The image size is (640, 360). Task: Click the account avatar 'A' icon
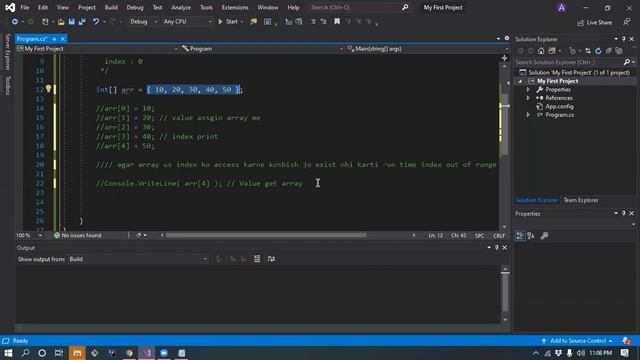[x=561, y=8]
